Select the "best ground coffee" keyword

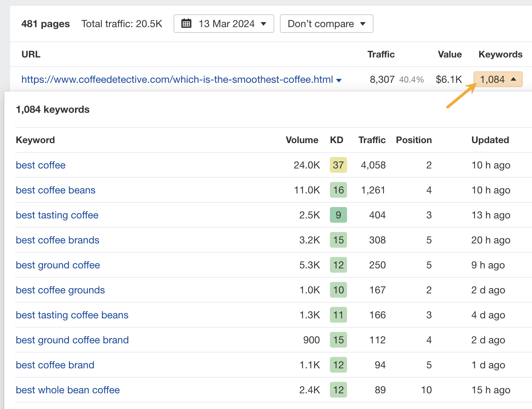[x=58, y=265]
